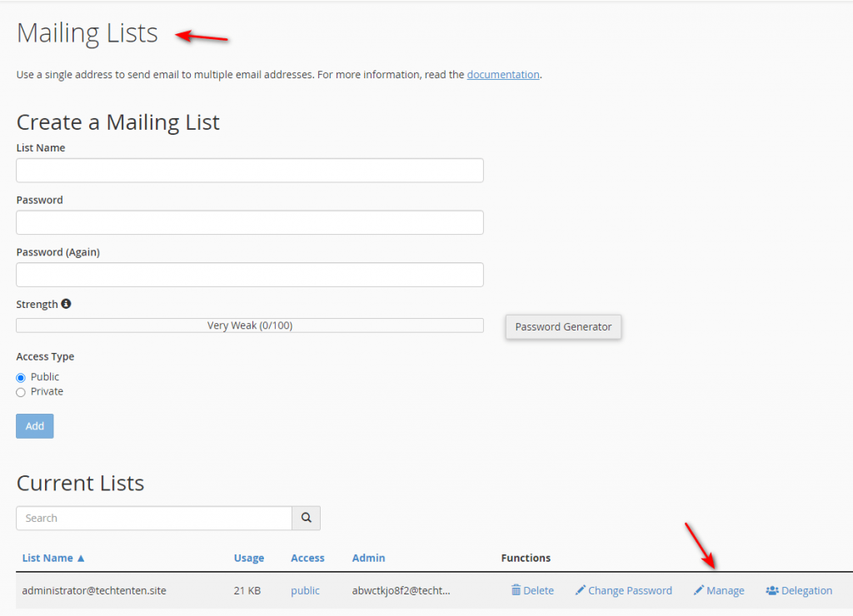
Task: Click the Search lists input field
Action: click(x=154, y=518)
